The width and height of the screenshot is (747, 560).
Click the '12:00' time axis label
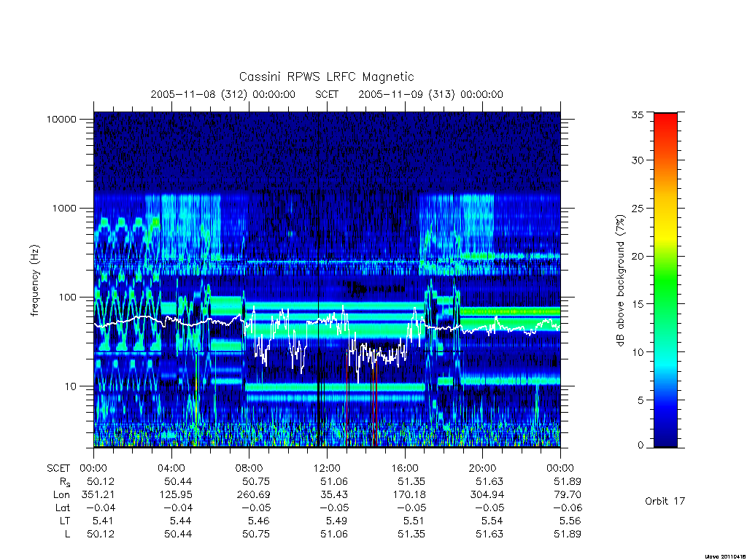(x=327, y=469)
